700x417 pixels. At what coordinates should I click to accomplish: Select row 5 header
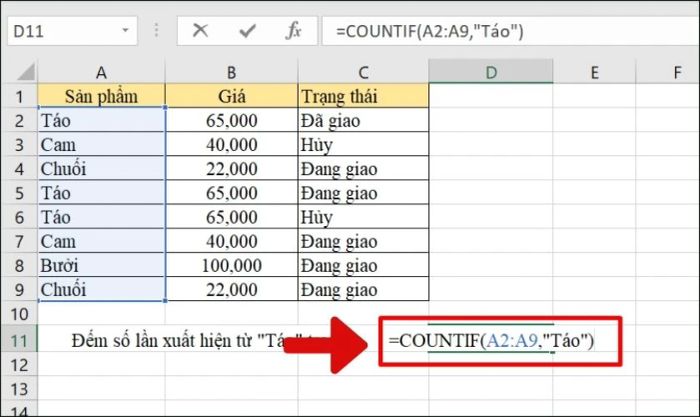(19, 193)
